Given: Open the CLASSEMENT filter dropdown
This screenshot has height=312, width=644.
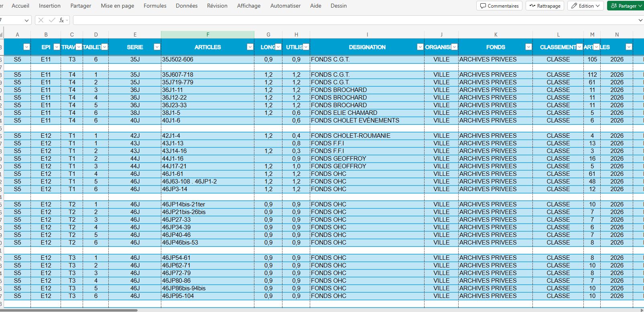Looking at the screenshot, I should pos(579,47).
